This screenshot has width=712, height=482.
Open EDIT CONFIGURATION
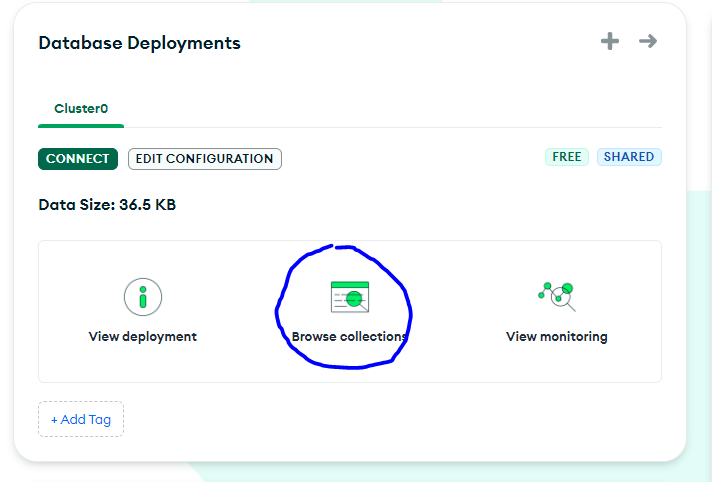[x=205, y=159]
